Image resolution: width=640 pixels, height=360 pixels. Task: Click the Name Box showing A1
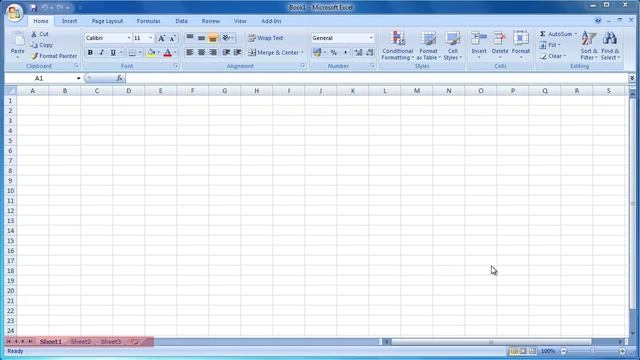(x=39, y=78)
